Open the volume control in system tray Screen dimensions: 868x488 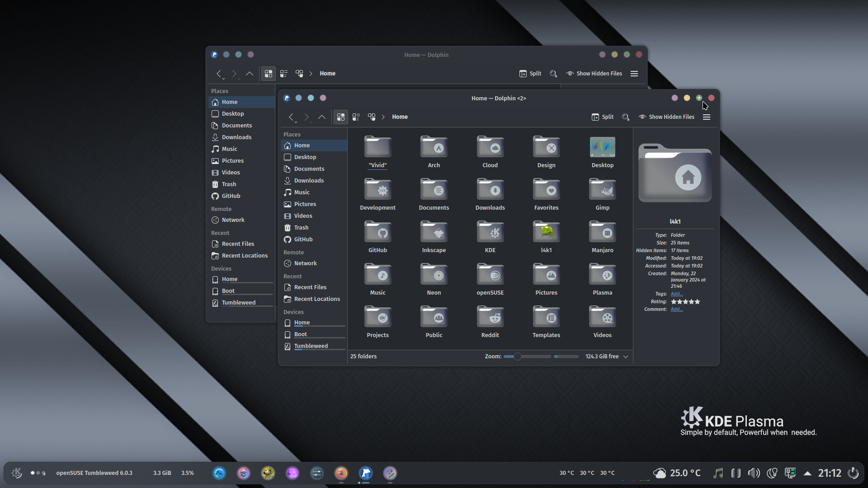(x=754, y=473)
